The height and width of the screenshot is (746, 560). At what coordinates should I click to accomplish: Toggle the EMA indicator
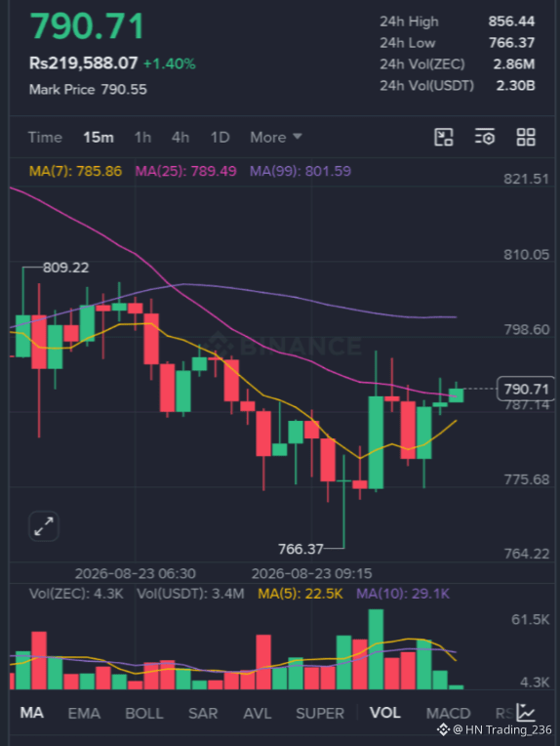pos(84,713)
